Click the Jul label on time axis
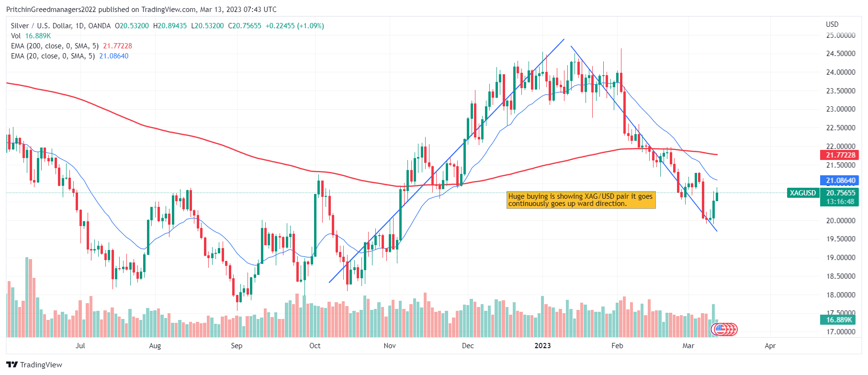 tap(80, 346)
